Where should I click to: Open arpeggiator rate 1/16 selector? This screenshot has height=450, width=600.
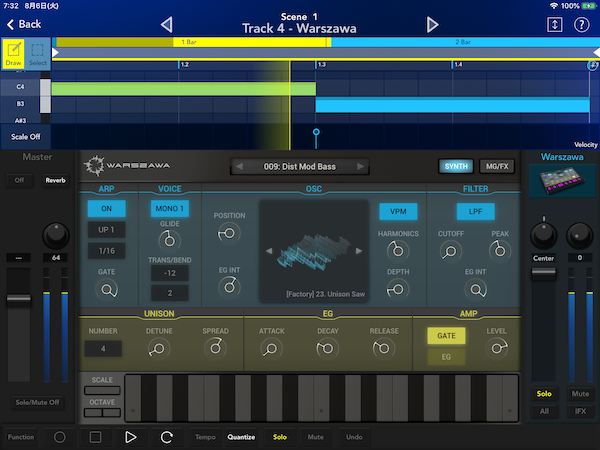point(106,251)
